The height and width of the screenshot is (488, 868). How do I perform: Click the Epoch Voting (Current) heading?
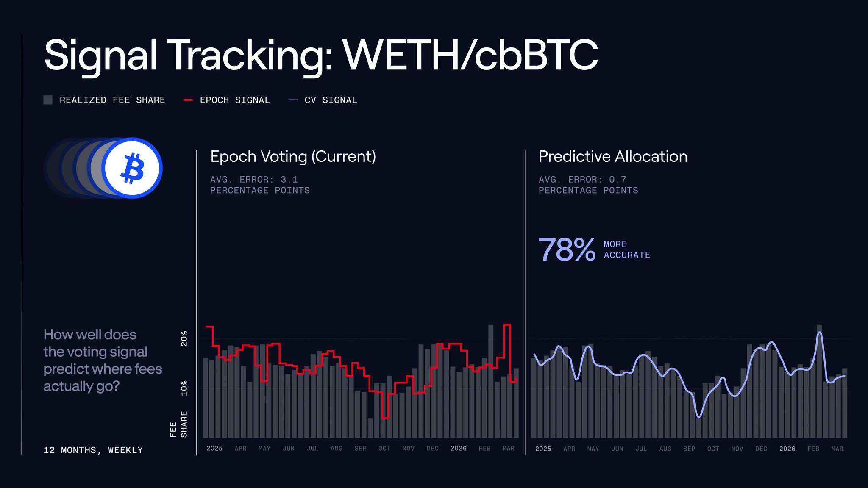pos(293,157)
